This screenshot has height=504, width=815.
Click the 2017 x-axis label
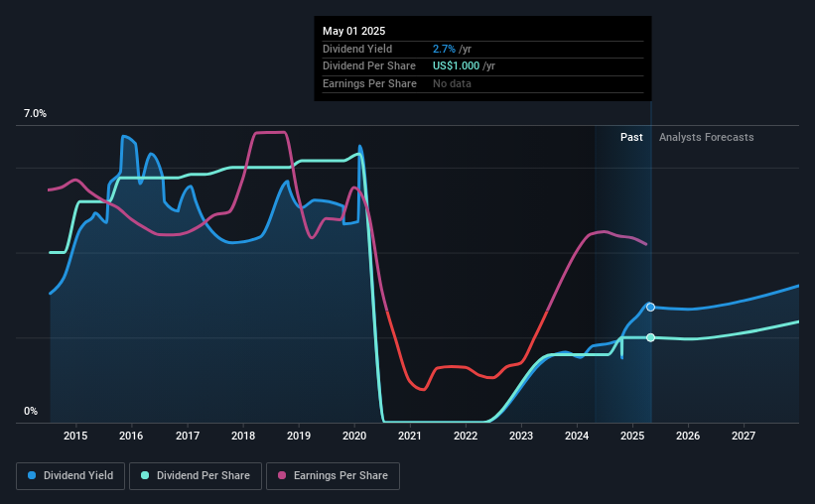187,436
